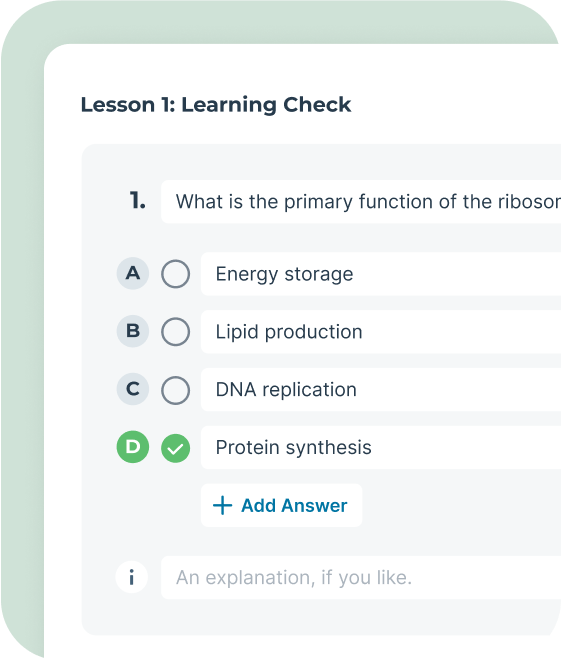Mark Energy storage as the correct answer
The width and height of the screenshot is (561, 661).
point(175,274)
